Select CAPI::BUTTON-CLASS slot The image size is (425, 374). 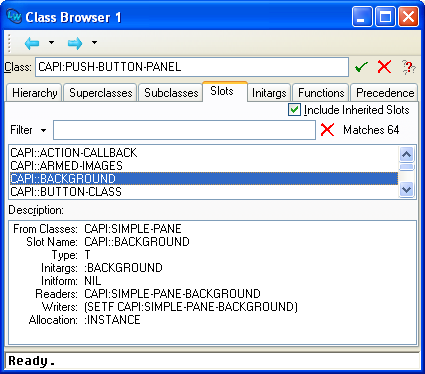coord(204,192)
